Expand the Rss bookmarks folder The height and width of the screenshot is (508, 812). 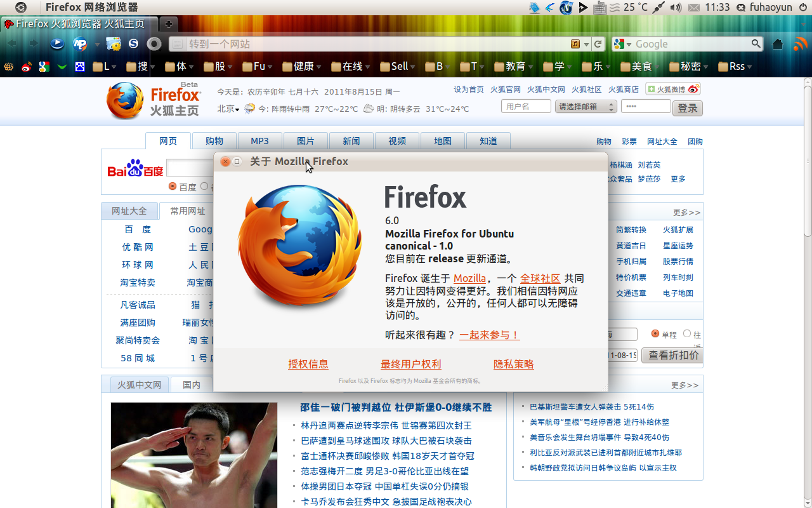[735, 66]
